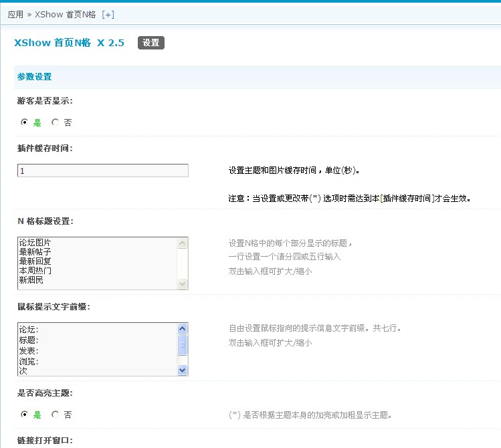Image resolution: width=501 pixels, height=448 pixels.
Task: Click the 游客是否显示 label
Action: 45,101
